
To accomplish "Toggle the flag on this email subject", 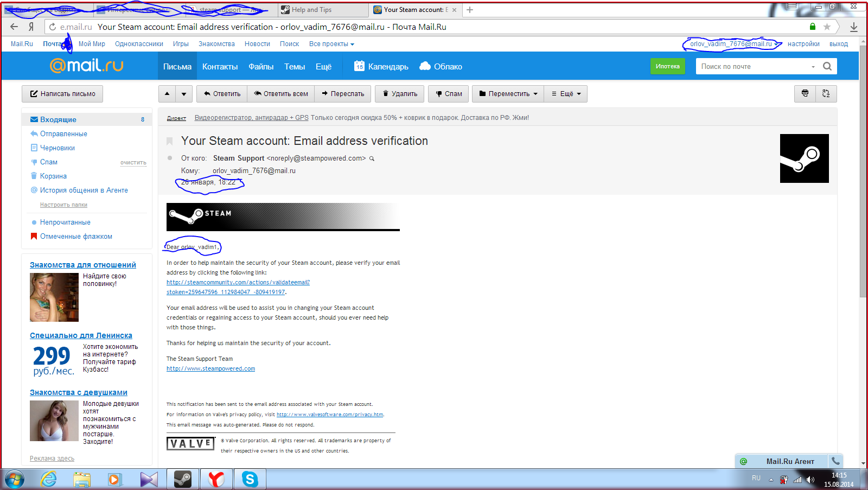I will tap(170, 141).
